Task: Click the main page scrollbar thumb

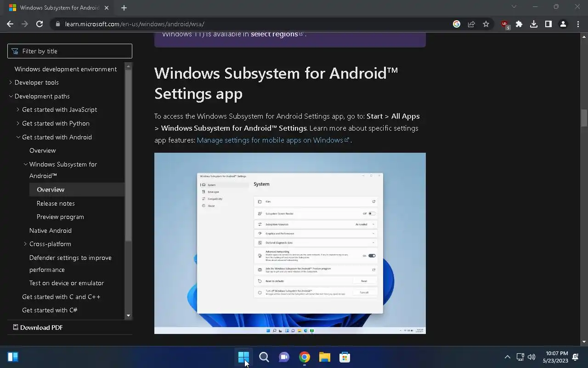Action: point(584,118)
